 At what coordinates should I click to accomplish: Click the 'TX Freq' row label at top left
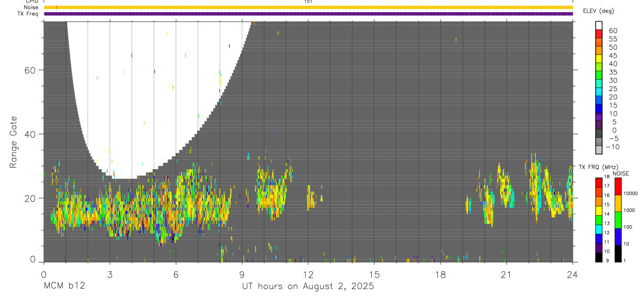click(29, 14)
